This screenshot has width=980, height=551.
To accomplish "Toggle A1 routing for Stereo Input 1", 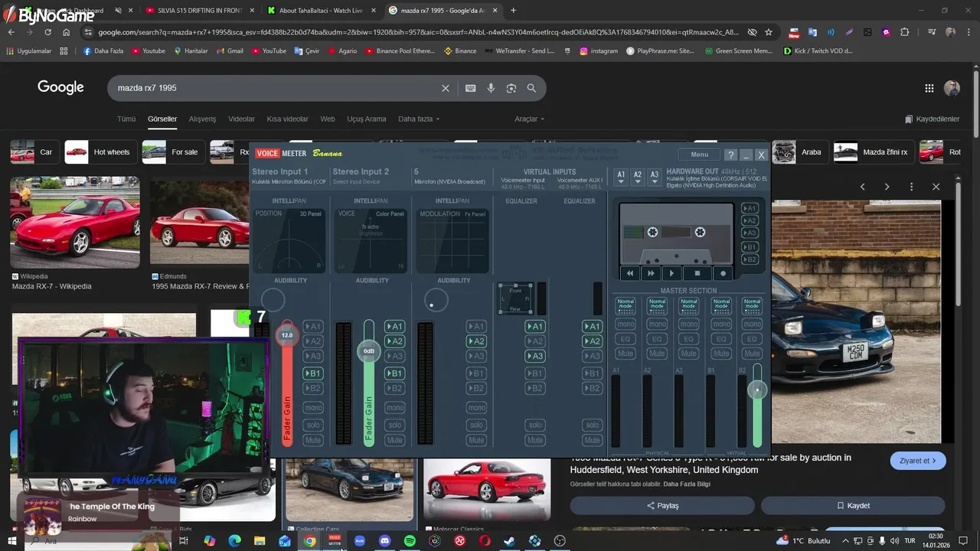I will pos(313,327).
